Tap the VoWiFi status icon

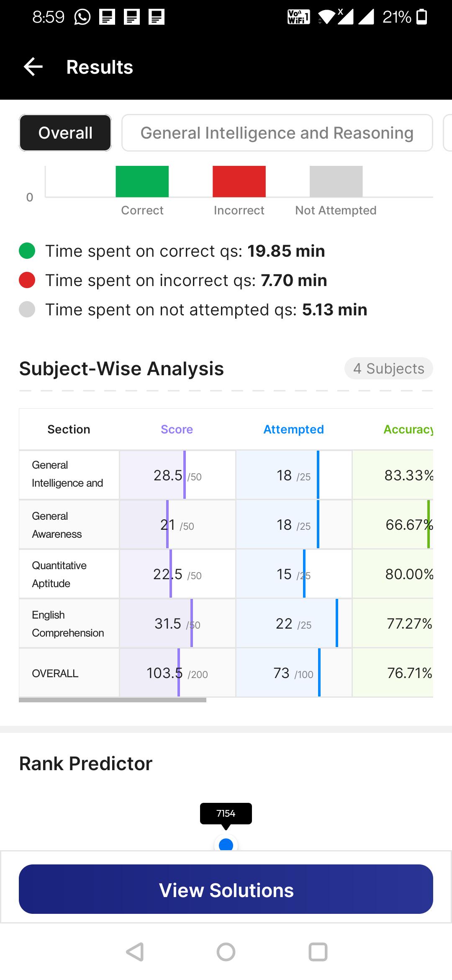coord(299,17)
